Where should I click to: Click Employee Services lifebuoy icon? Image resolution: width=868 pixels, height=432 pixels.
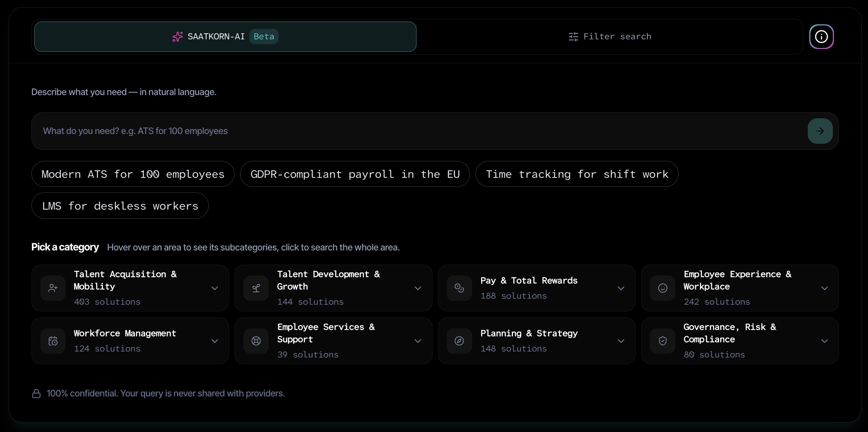pyautogui.click(x=256, y=341)
